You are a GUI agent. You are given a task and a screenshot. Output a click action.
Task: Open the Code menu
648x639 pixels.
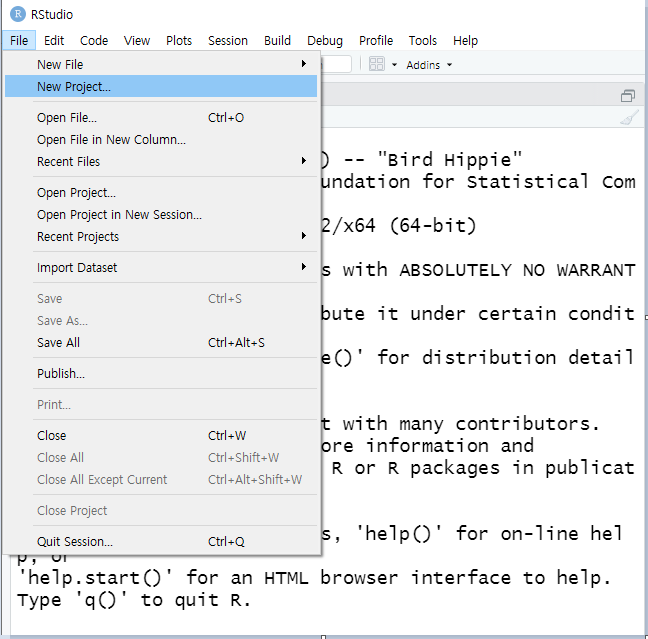pos(94,41)
